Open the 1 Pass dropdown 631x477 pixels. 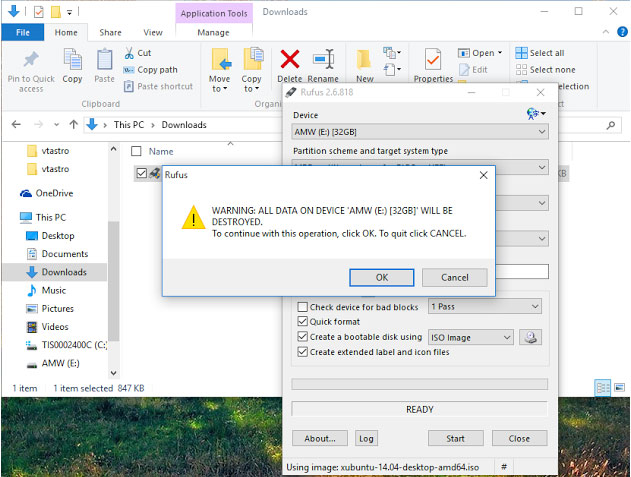[485, 307]
